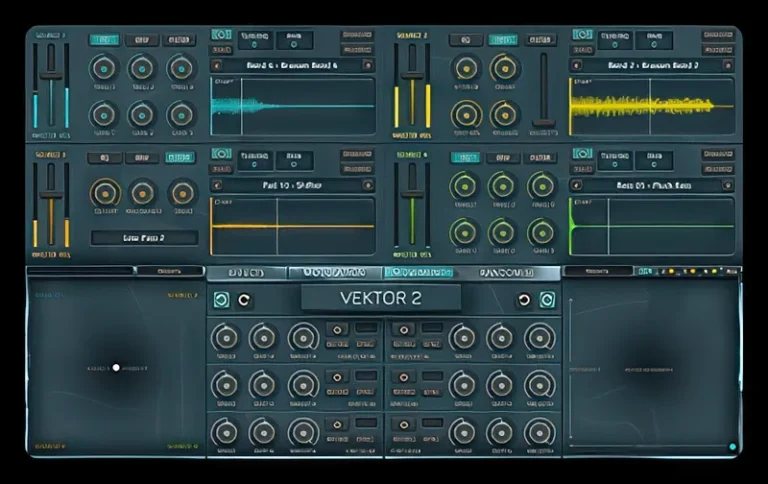The height and width of the screenshot is (484, 768).
Task: Click the yellow waveform display
Action: click(652, 106)
